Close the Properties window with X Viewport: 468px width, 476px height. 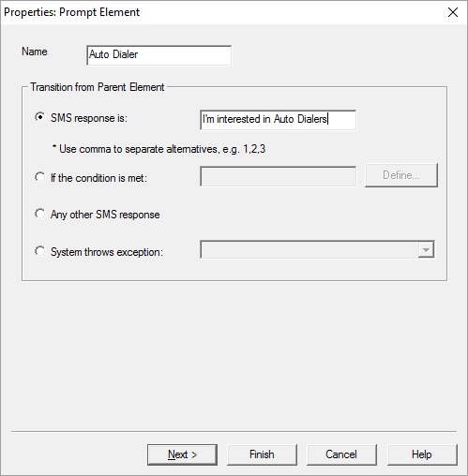point(453,12)
